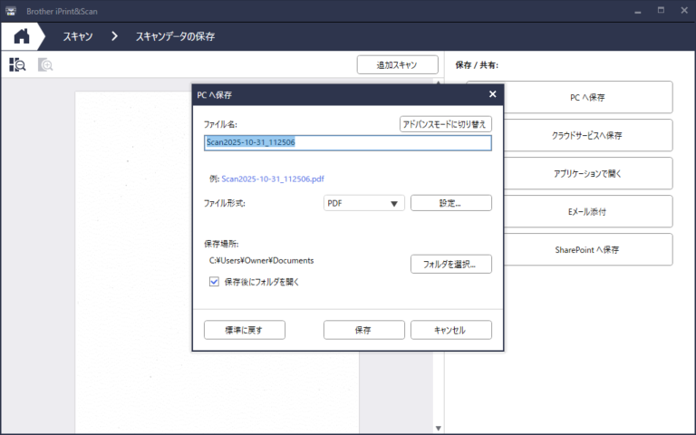
Task: Click the 追加スキャン button
Action: 397,65
